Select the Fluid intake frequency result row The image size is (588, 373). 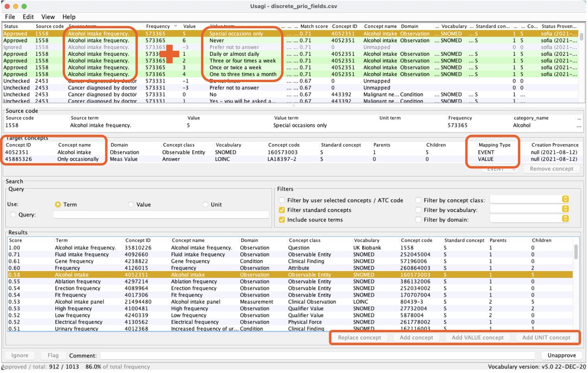tap(73, 254)
